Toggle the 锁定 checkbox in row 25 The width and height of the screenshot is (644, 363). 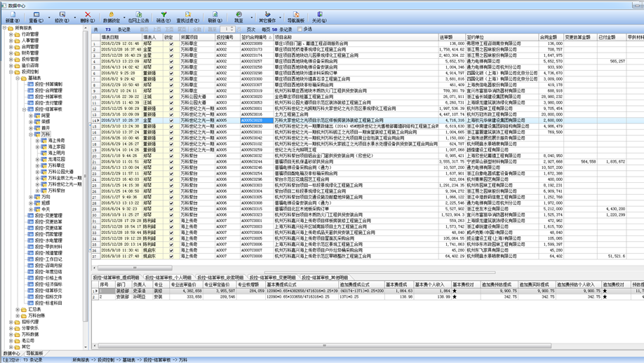(x=171, y=186)
